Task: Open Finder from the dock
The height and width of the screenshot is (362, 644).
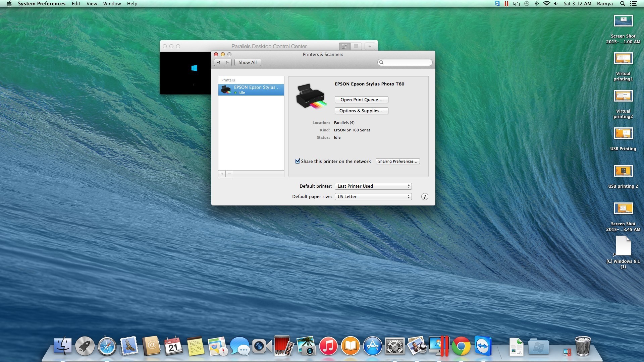Action: (63, 346)
